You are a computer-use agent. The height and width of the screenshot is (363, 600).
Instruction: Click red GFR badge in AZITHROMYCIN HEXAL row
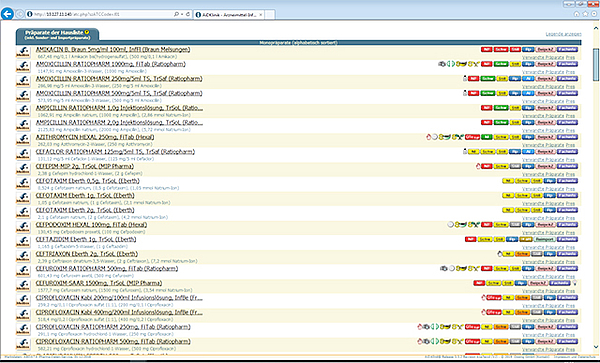(x=472, y=137)
